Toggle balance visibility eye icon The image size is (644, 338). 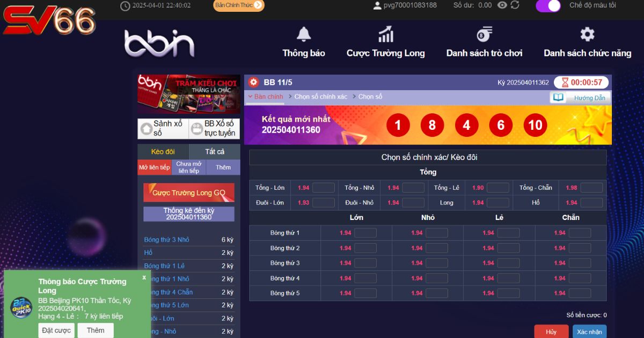pos(502,5)
